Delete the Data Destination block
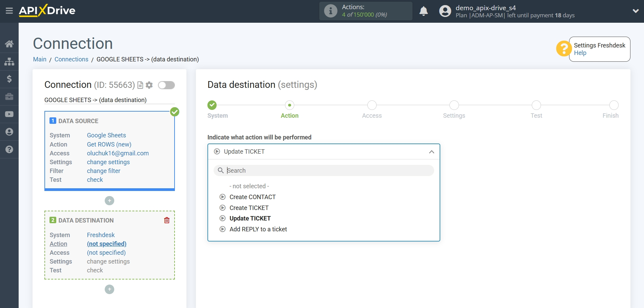The width and height of the screenshot is (644, 308). coord(167,220)
